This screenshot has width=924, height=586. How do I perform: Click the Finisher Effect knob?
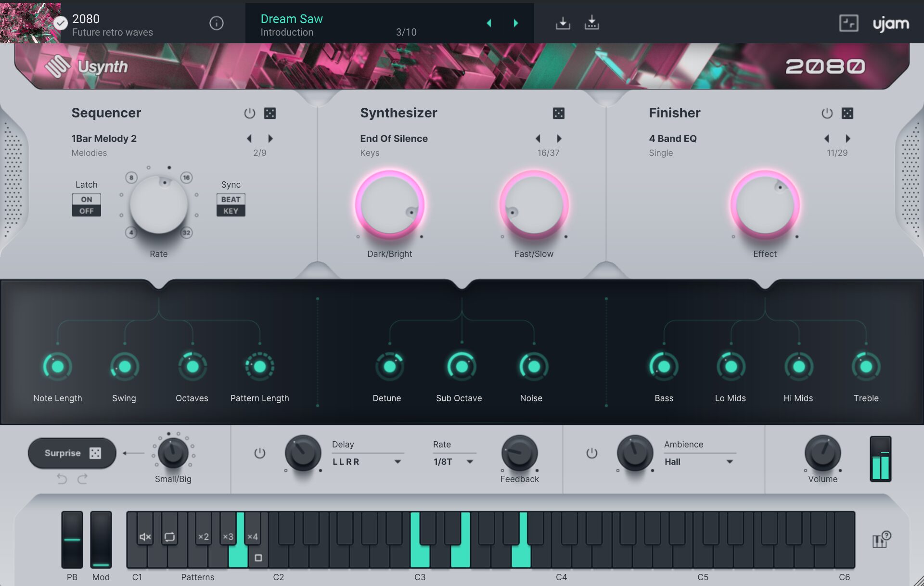[765, 205]
